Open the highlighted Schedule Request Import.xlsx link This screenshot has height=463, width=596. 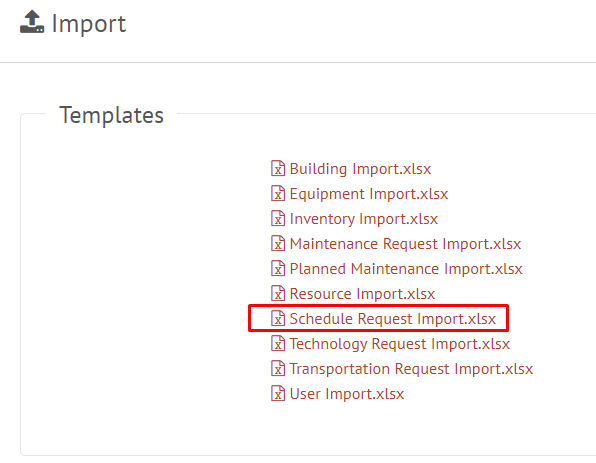[x=393, y=319]
